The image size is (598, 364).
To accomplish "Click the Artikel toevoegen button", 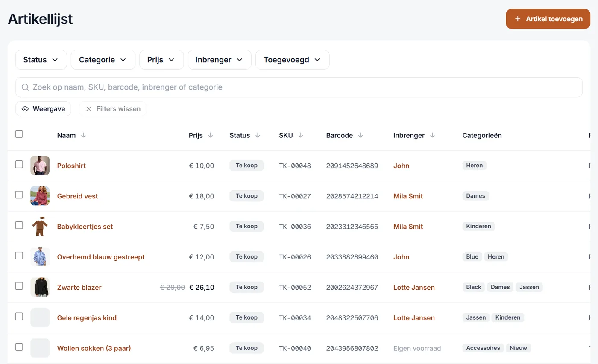I will tap(548, 19).
